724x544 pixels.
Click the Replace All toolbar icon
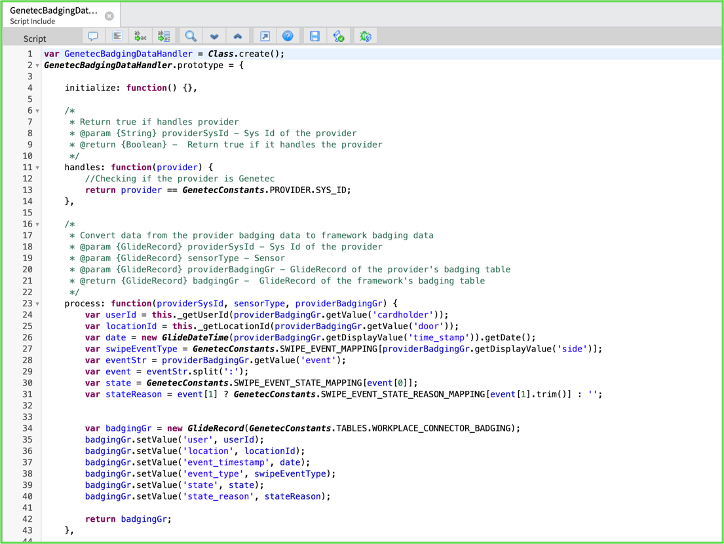pos(164,36)
